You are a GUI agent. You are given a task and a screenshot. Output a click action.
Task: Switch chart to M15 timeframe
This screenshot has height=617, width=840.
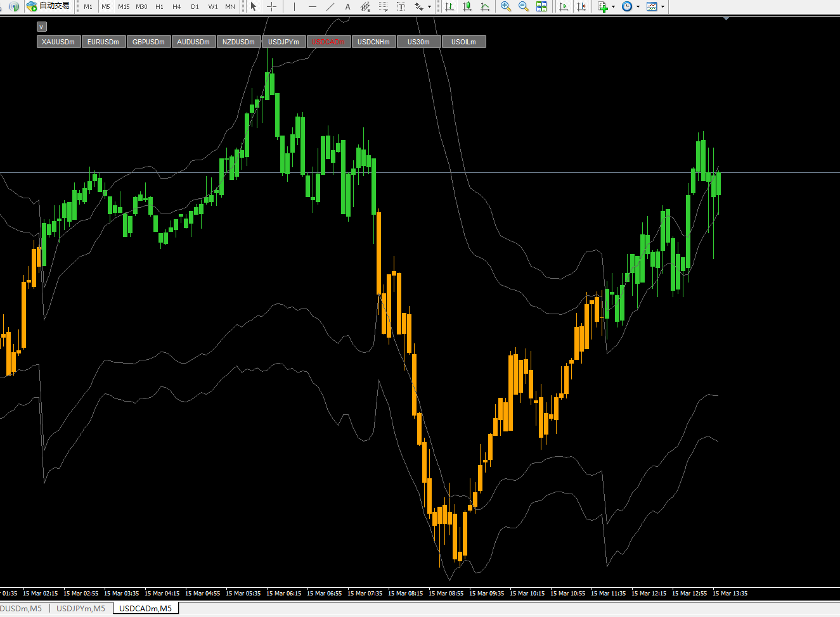[x=124, y=6]
